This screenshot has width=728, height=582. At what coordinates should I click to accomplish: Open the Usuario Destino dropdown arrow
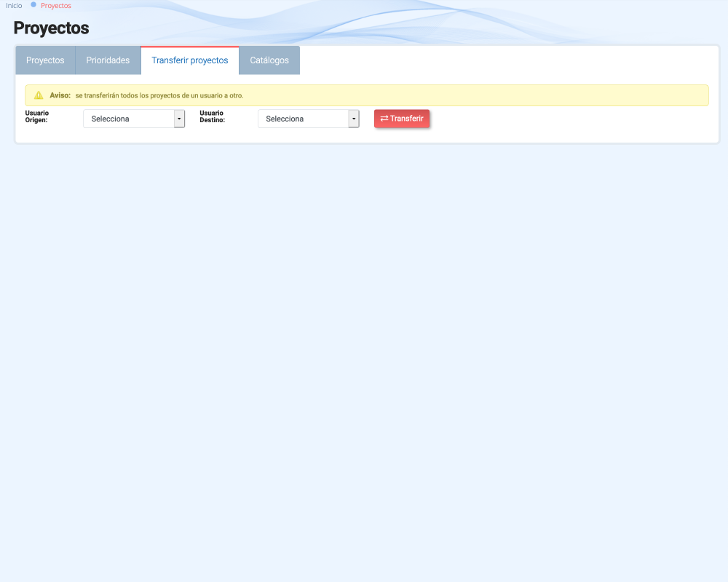point(354,119)
